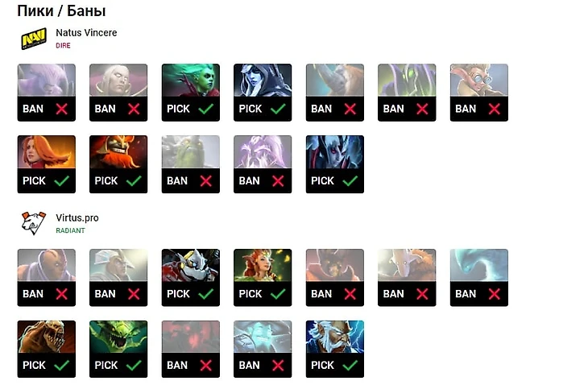Click the banned Snapfire hero card
Viewport: 588px width, 389px height.
pos(478,93)
